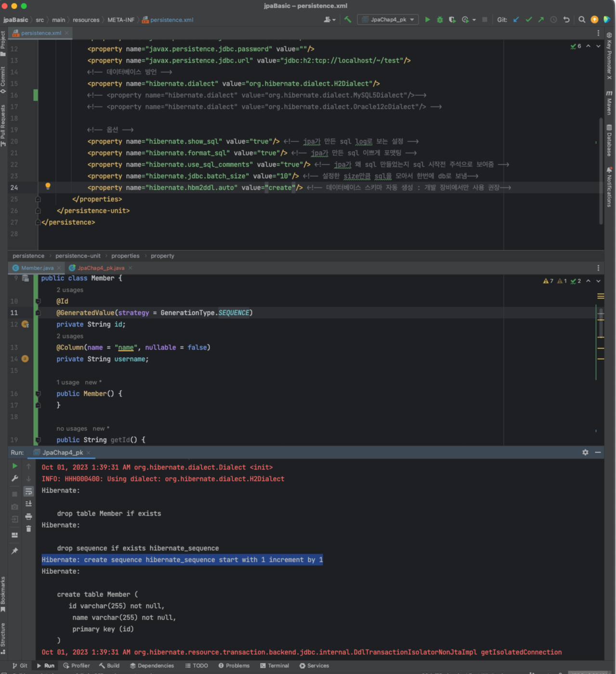Open the Problems tool window tab

(x=234, y=666)
